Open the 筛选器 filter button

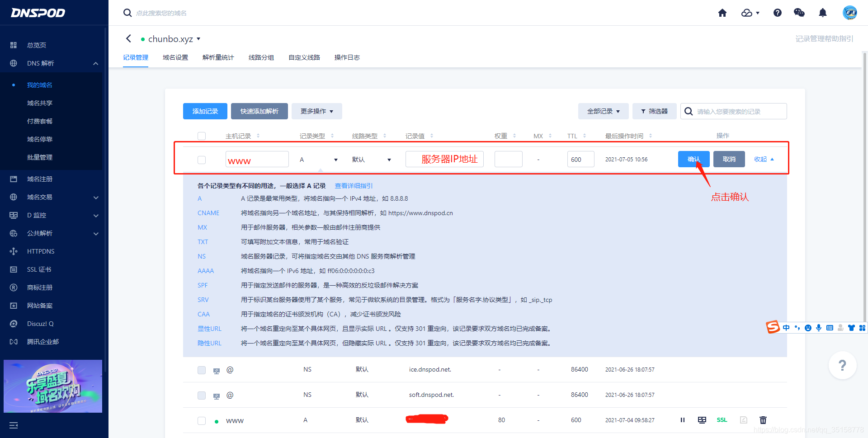pyautogui.click(x=655, y=111)
